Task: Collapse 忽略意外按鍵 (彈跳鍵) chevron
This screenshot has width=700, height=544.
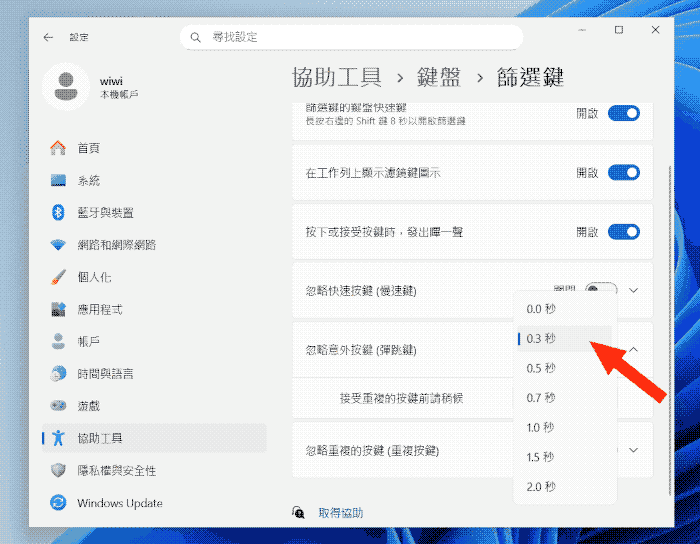Action: tap(633, 350)
